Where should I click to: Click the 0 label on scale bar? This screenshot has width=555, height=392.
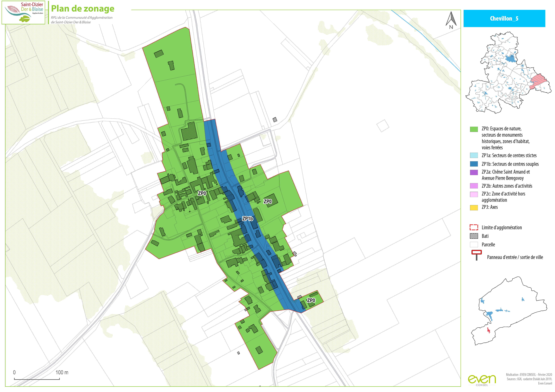[x=14, y=372]
